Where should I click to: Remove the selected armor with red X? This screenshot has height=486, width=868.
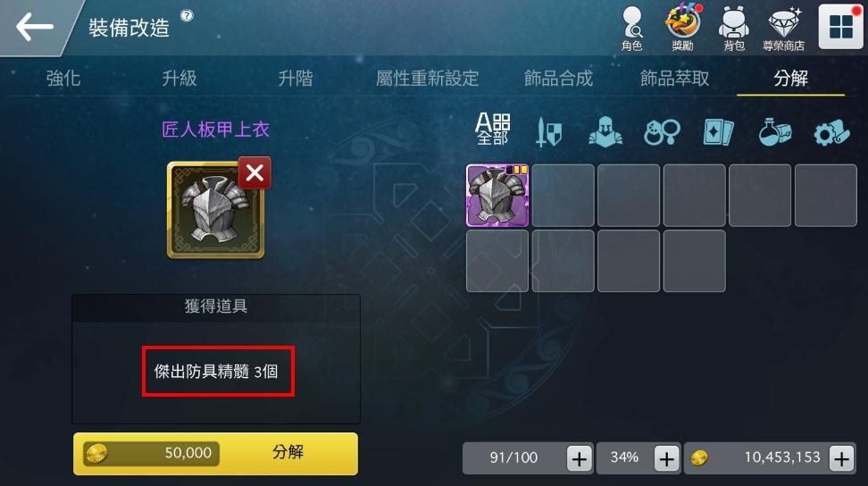click(x=255, y=172)
